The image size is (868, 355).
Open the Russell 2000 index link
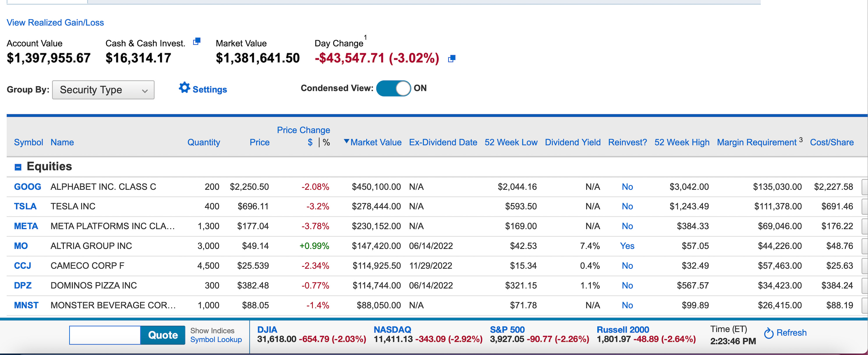coord(623,330)
